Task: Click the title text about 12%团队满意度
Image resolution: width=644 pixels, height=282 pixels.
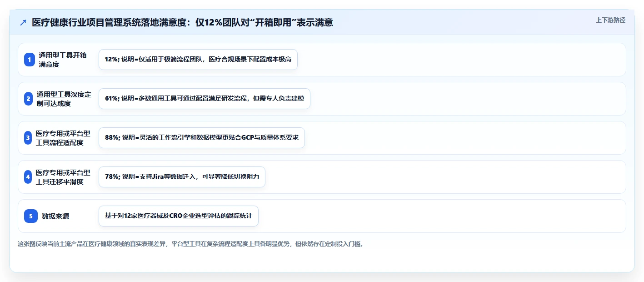Action: pos(182,22)
